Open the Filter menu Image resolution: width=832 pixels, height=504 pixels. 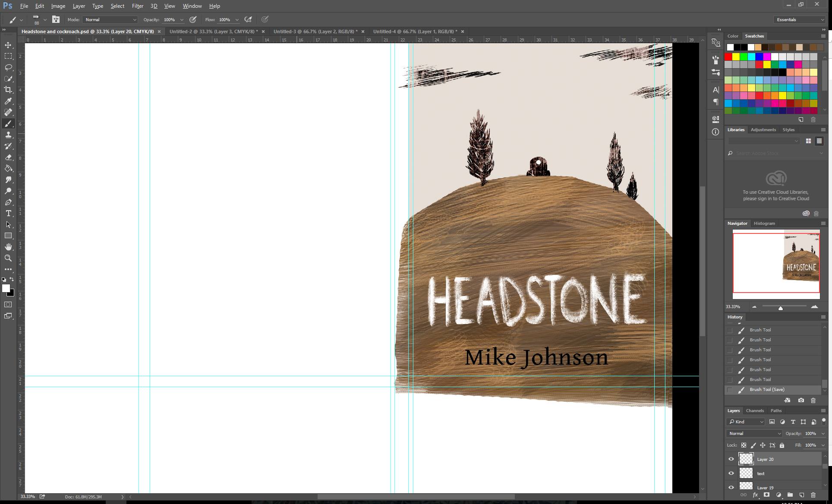coord(137,6)
